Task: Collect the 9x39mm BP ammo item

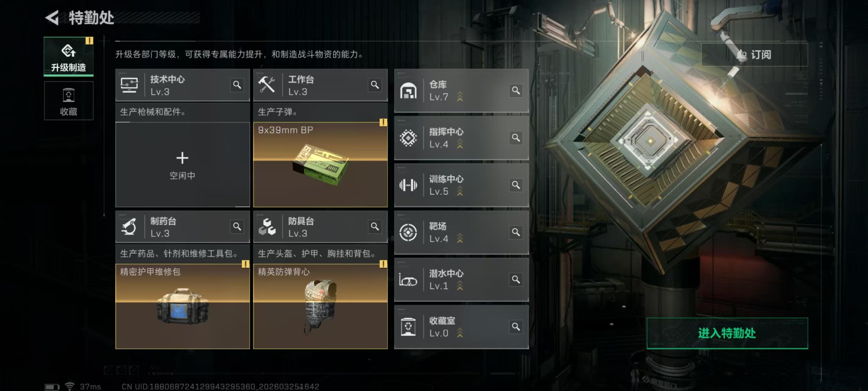Action: click(320, 165)
